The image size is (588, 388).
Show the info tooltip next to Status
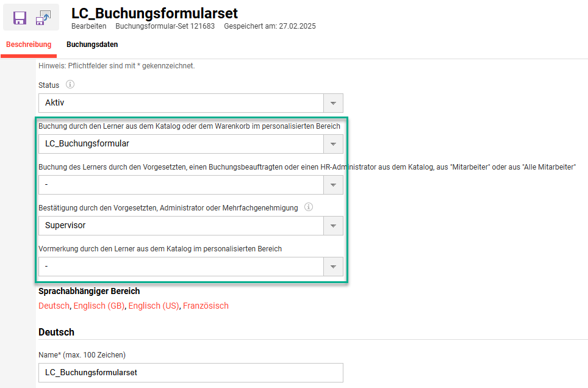click(70, 84)
